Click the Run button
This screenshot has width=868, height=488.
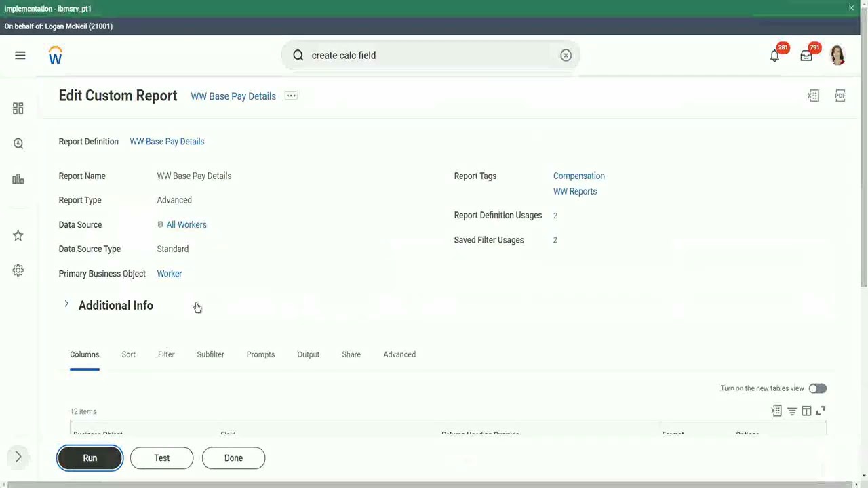[x=90, y=458]
